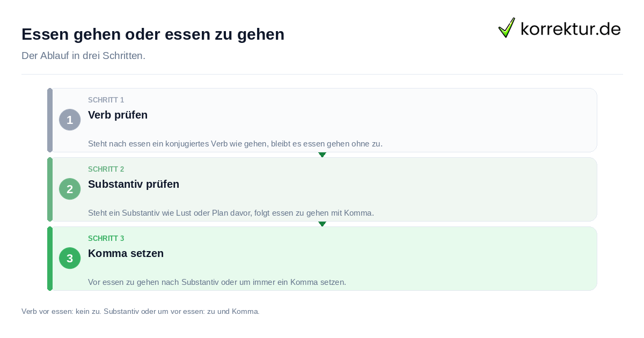Click the number 3 step circle
644x338 pixels.
[x=70, y=258]
